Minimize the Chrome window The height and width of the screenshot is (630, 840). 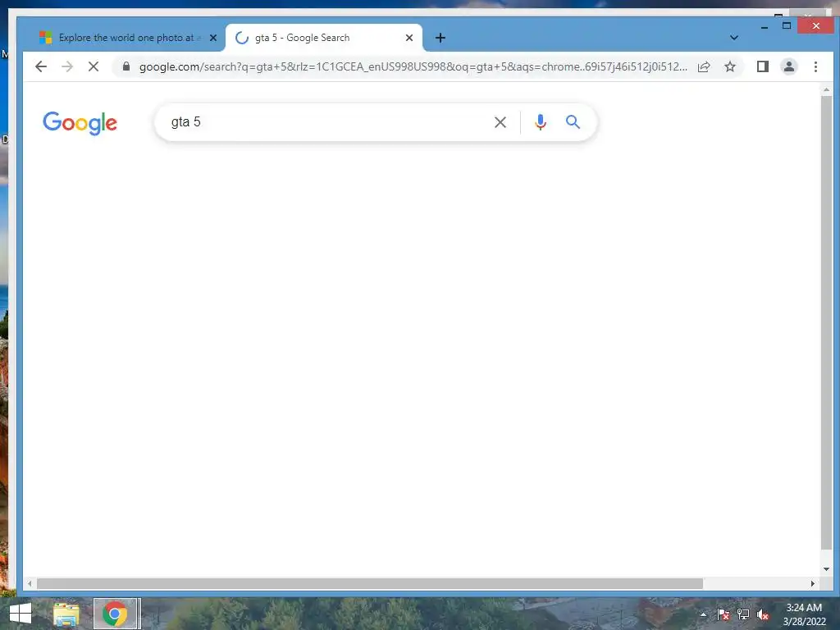[765, 26]
